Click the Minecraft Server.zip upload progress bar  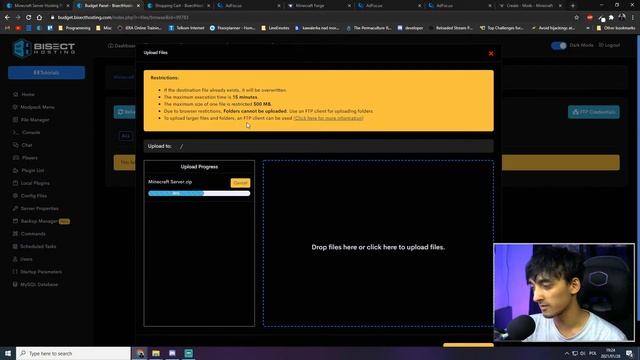tap(199, 193)
